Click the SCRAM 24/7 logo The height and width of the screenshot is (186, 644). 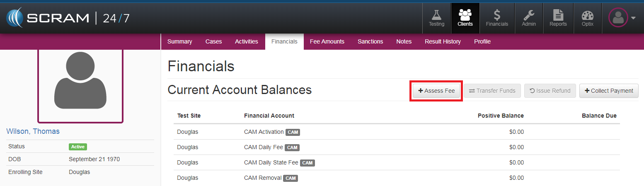[68, 18]
